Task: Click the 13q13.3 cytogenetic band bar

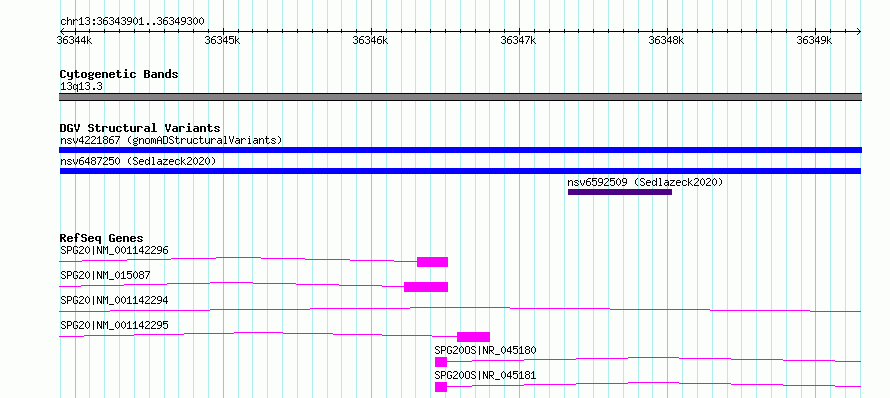Action: tap(460, 97)
